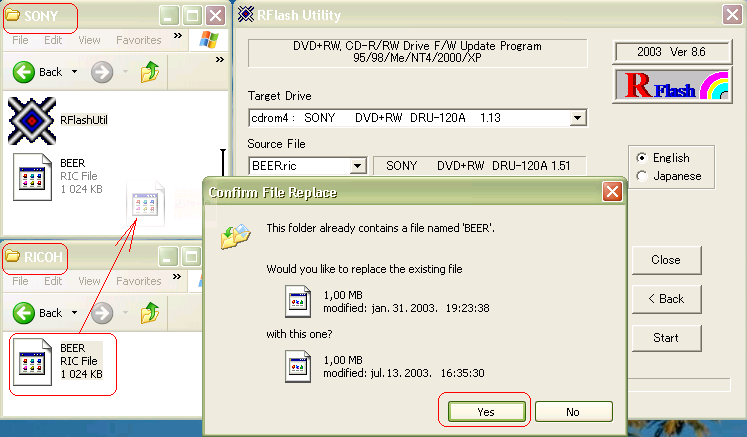This screenshot has height=437, width=747.
Task: Expand toolbar overflow chevron in SONY window
Action: [x=220, y=60]
